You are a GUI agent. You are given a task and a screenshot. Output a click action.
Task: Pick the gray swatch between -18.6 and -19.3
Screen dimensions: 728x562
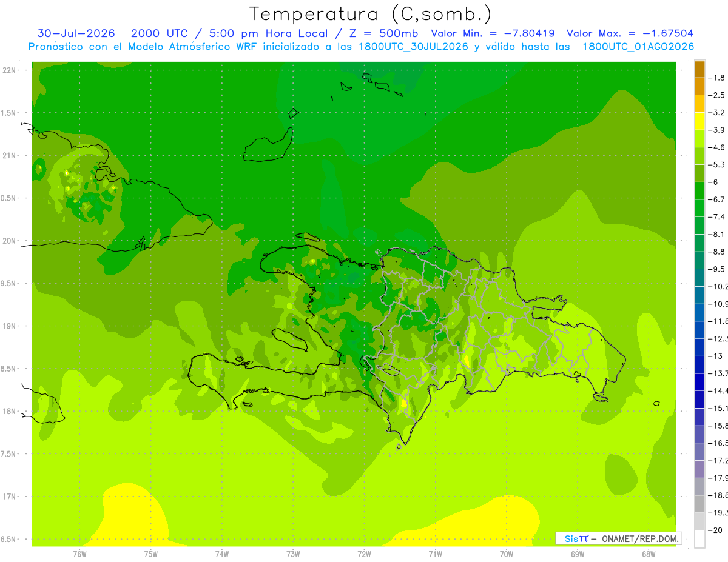[x=699, y=503]
